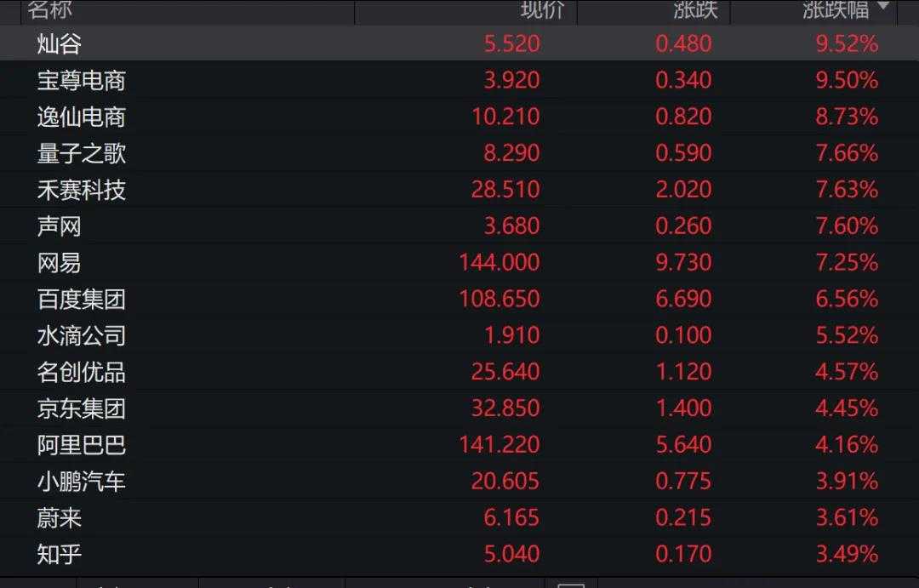The height and width of the screenshot is (588, 919).
Task: Click the 水滴公司 stock name
Action: (82, 335)
